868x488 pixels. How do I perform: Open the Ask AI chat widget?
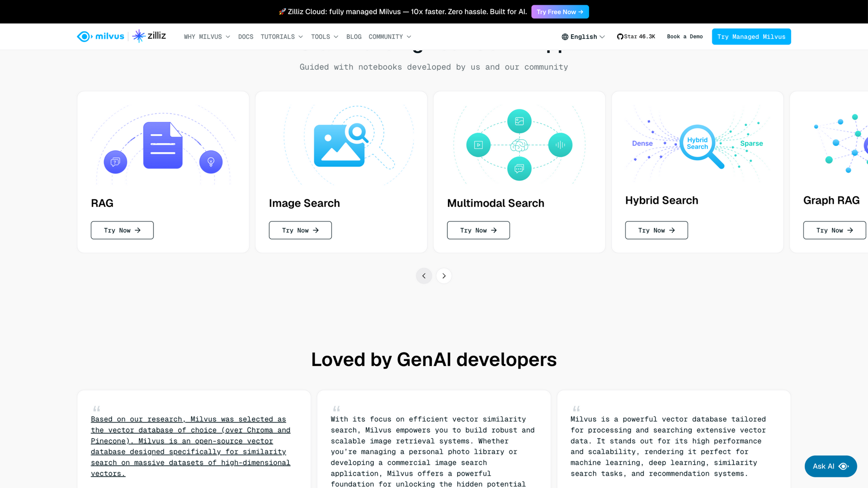click(x=830, y=466)
